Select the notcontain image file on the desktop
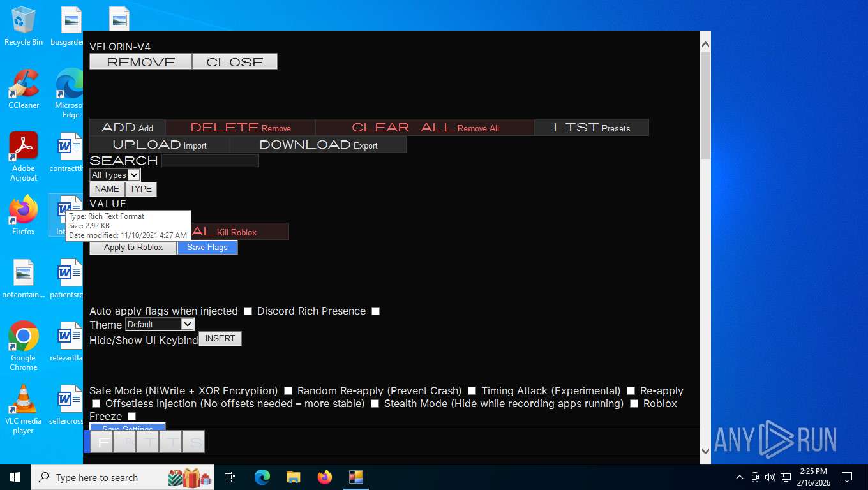The height and width of the screenshot is (490, 868). (x=24, y=279)
